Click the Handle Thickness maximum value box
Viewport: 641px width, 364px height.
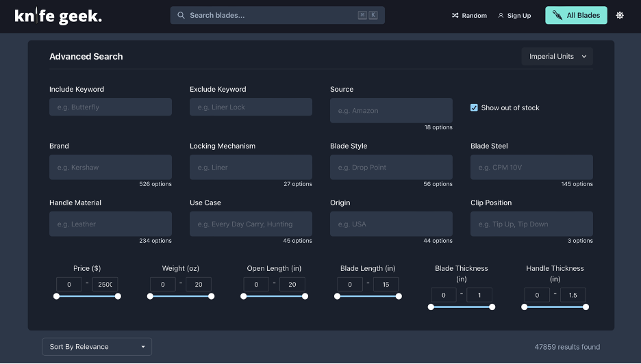573,295
